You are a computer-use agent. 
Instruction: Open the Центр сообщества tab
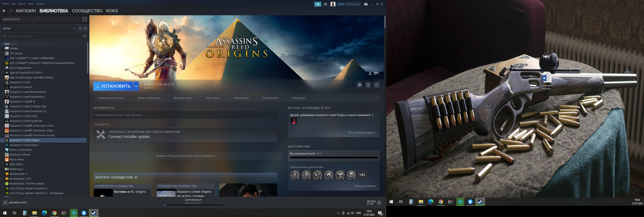click(149, 98)
